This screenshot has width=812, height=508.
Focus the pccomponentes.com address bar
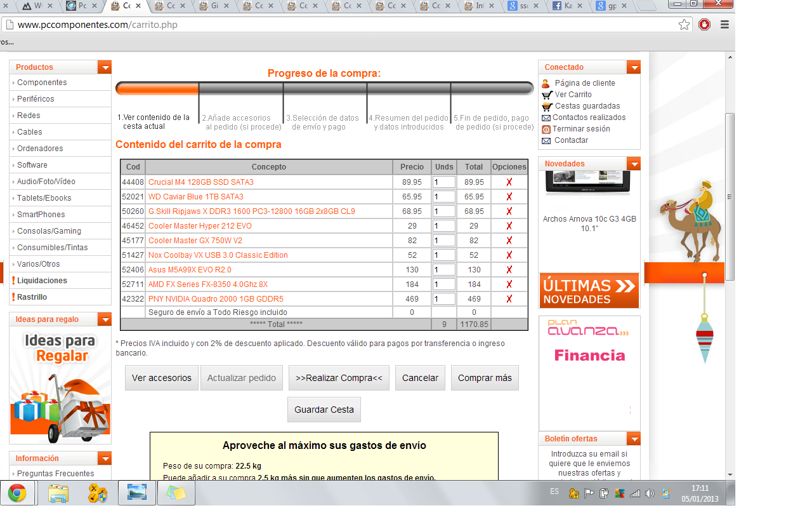pyautogui.click(x=346, y=25)
